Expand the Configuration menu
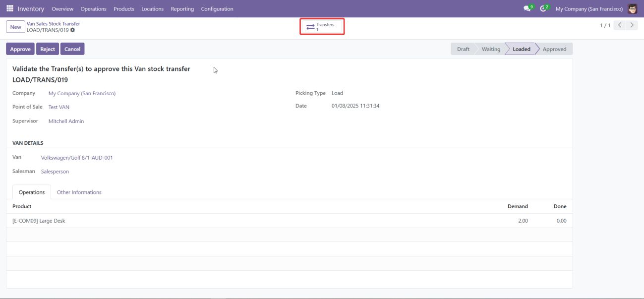 coord(217,9)
